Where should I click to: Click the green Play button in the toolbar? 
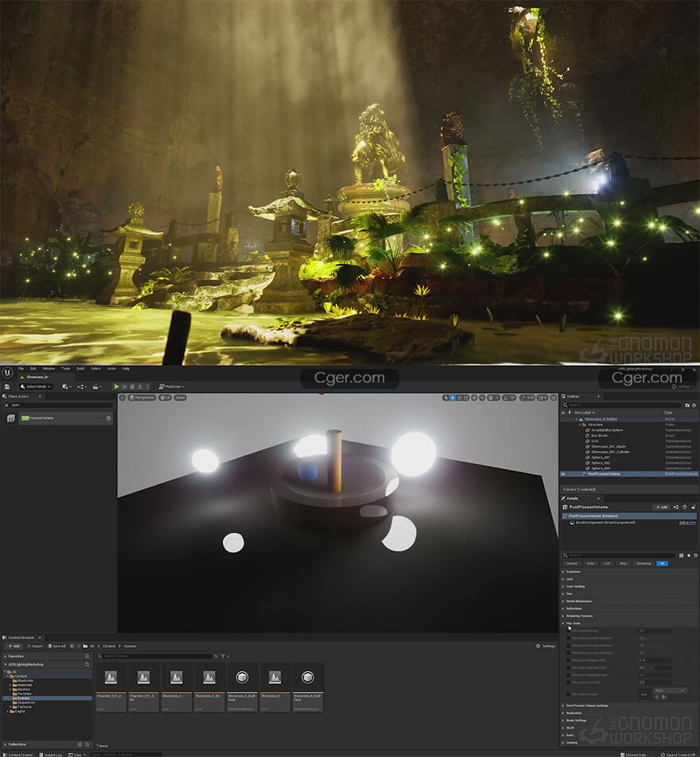click(x=116, y=386)
